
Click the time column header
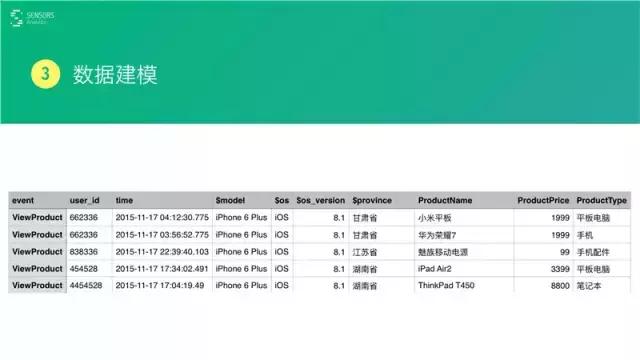[124, 200]
